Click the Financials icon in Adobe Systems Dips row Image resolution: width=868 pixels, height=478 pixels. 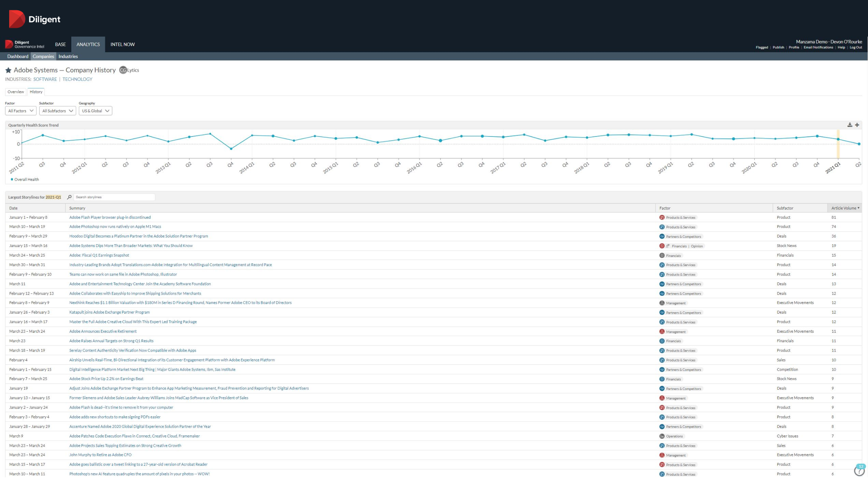tap(662, 246)
